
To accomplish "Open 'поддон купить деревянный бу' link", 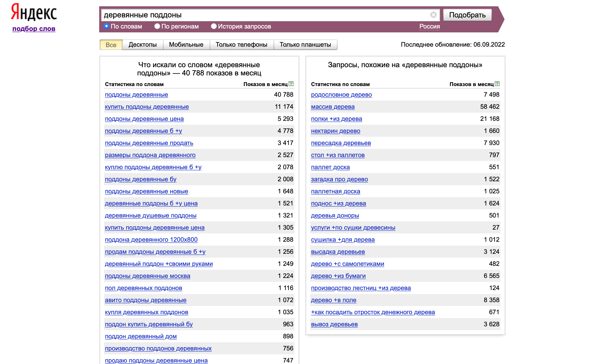I will point(149,325).
